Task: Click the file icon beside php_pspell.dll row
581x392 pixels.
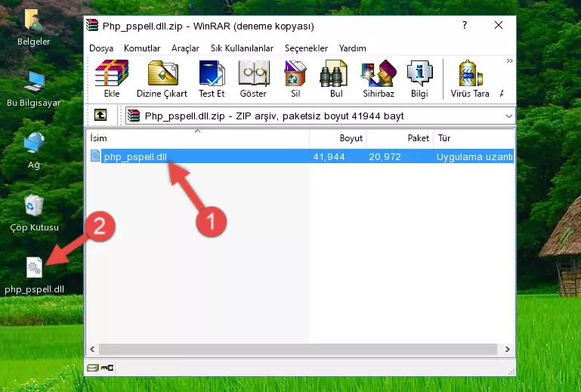Action: (x=95, y=156)
